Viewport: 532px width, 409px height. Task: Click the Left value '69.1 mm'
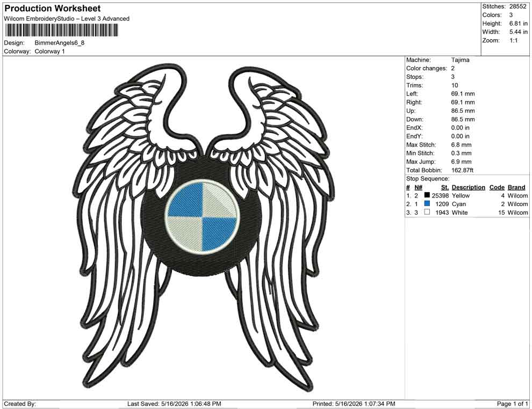[x=463, y=94]
